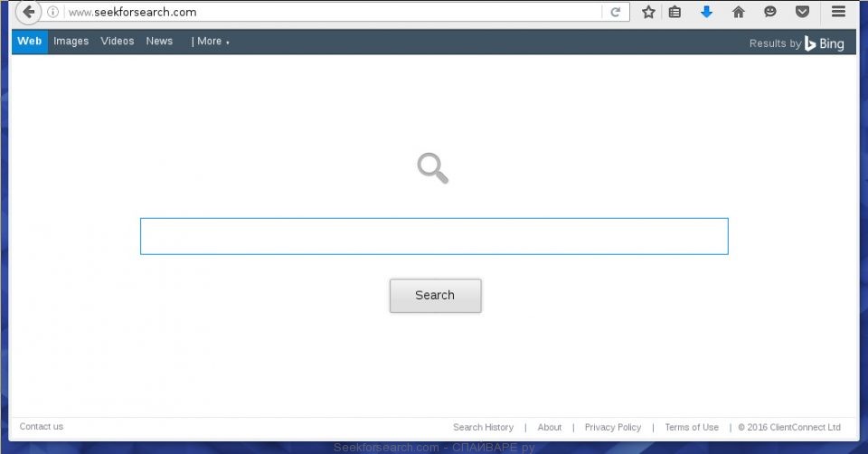This screenshot has height=454, width=868.
Task: Open the Privacy Policy link
Action: (612, 427)
